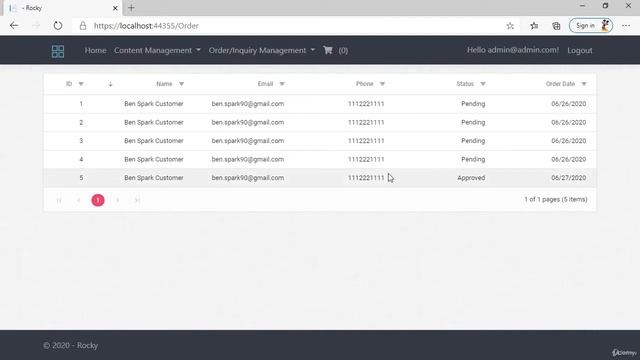Image resolution: width=640 pixels, height=360 pixels.
Task: Open the favorites list icon
Action: tap(534, 26)
